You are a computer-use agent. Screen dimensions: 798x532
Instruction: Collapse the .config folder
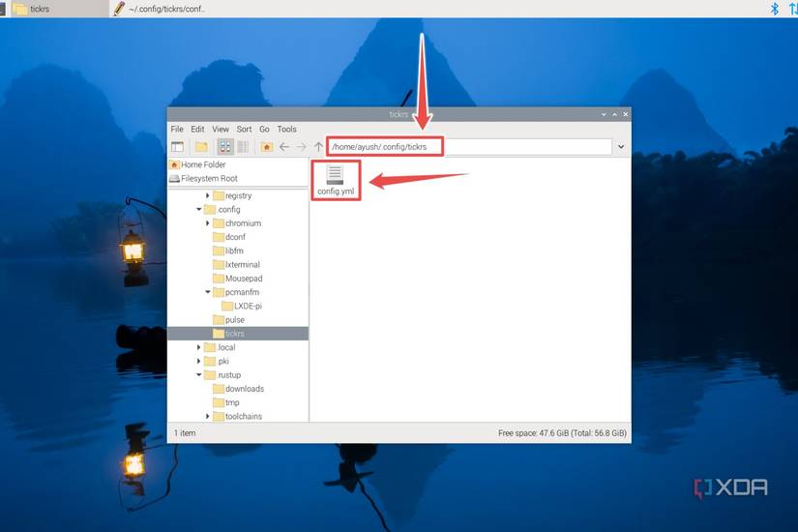click(x=198, y=209)
